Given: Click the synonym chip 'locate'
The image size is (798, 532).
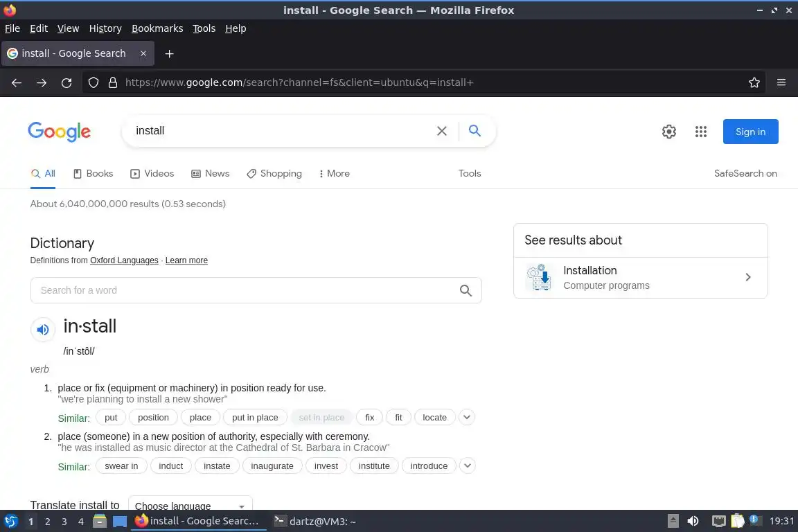Looking at the screenshot, I should 434,418.
